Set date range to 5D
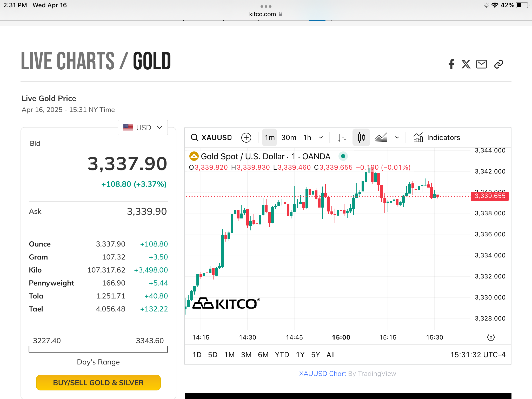Viewport: 532px width, 399px height. (x=213, y=355)
